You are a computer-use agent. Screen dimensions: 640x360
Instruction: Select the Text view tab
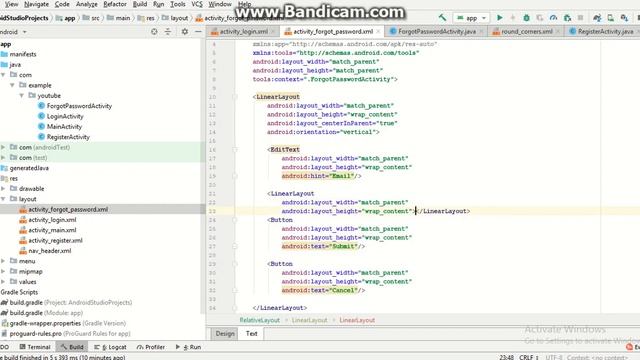point(251,333)
